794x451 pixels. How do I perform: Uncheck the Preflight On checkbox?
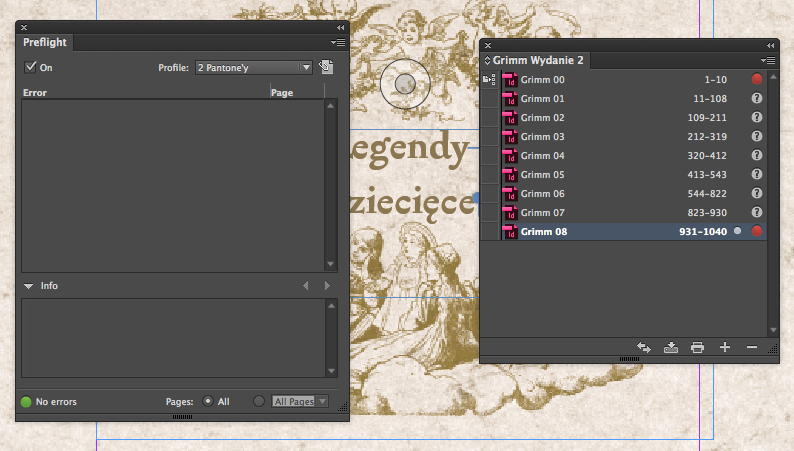coord(30,67)
